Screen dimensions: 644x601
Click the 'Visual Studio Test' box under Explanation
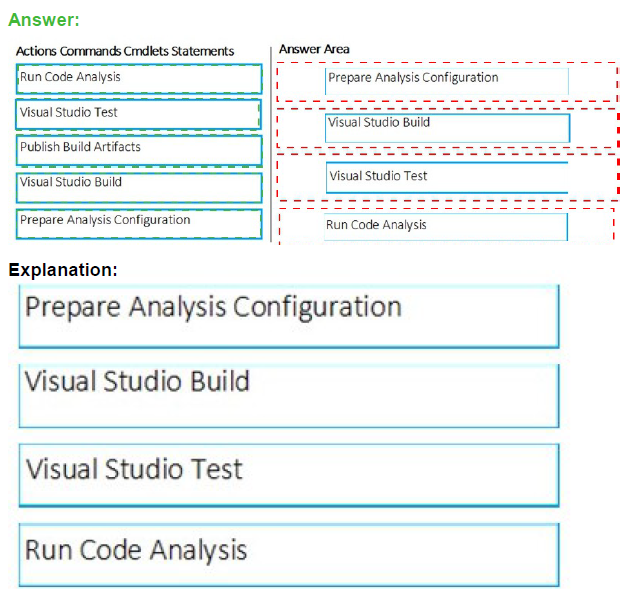[x=289, y=475]
